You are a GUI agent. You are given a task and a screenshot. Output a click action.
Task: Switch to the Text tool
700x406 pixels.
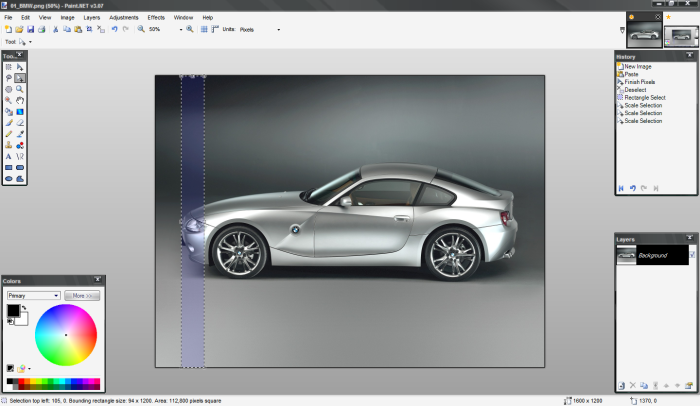9,156
